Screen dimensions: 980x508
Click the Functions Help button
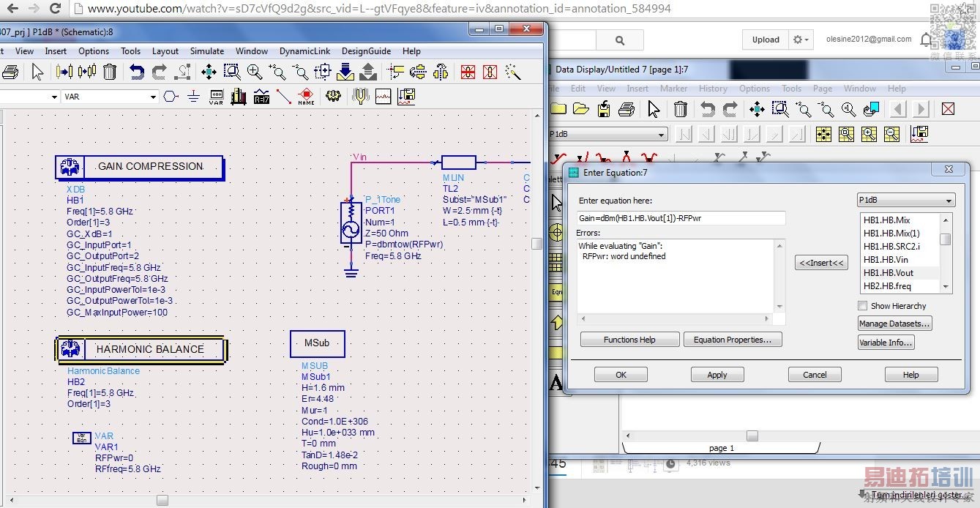pos(629,340)
